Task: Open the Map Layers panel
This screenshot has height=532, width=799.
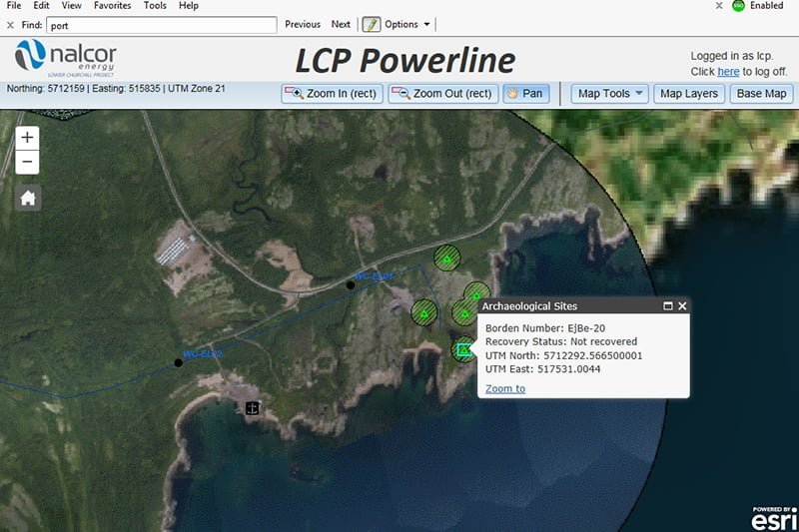Action: pos(689,94)
